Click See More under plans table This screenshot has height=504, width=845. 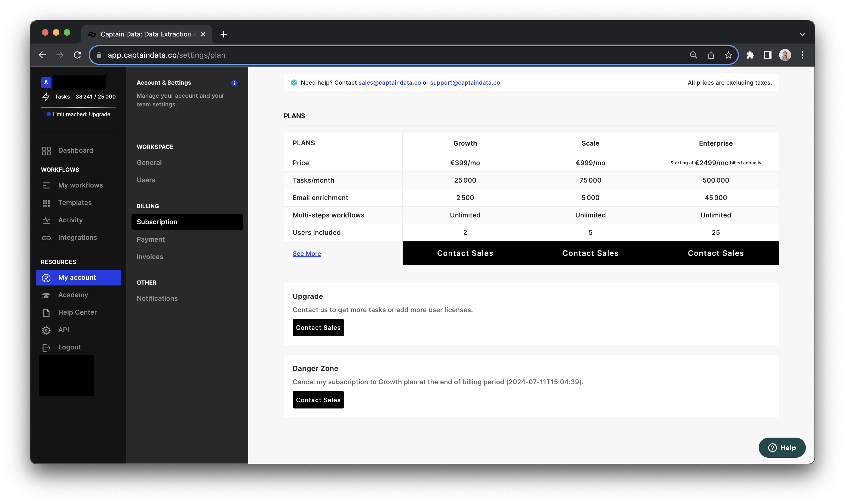pos(307,254)
